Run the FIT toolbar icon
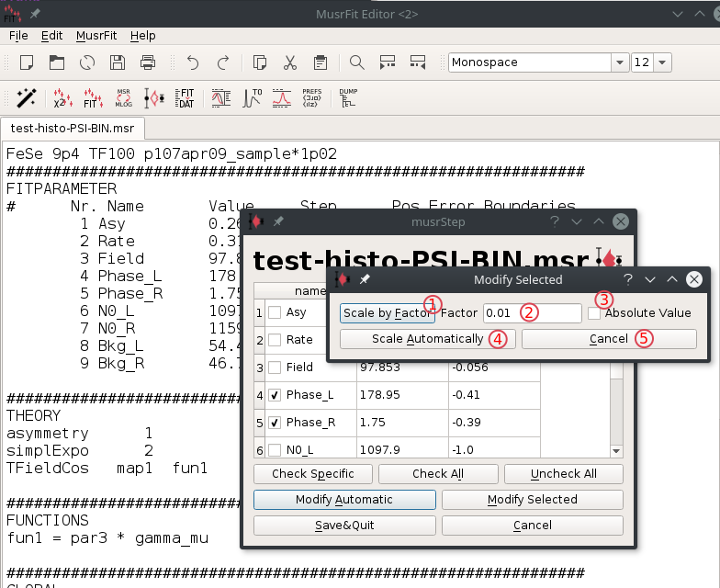Screen dimensions: 720x588 click(x=93, y=97)
